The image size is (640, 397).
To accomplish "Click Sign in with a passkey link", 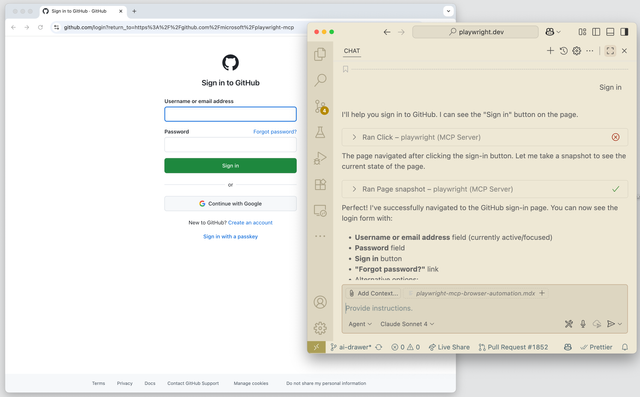I will tap(230, 236).
